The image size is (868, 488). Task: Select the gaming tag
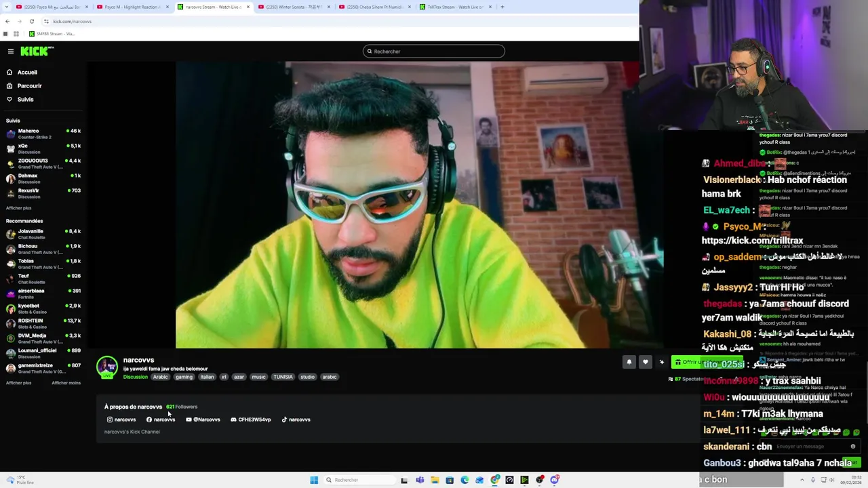coord(184,377)
